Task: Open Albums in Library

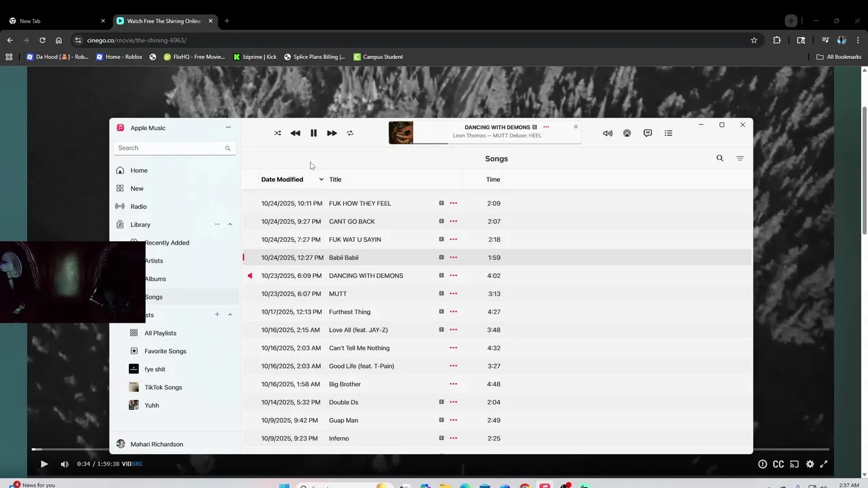Action: click(155, 279)
